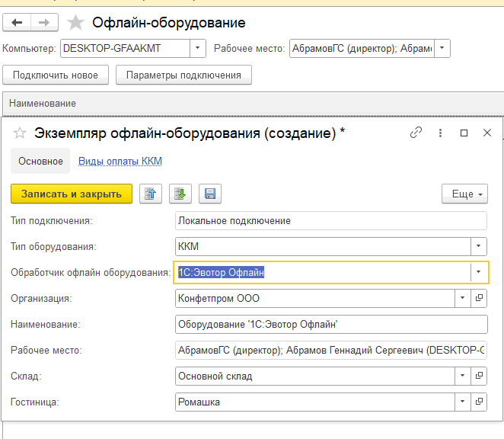The height and width of the screenshot is (439, 504).
Task: Go forward with the right arrow button
Action: click(44, 22)
